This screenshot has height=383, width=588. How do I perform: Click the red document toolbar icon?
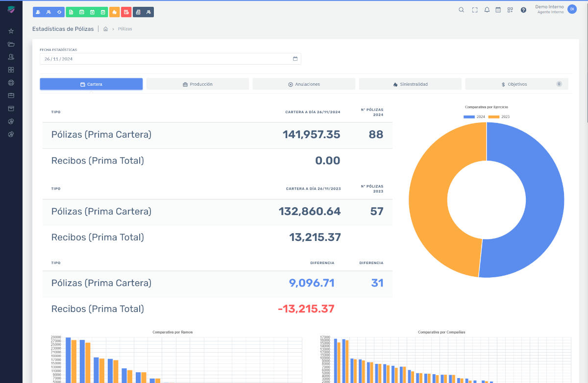pyautogui.click(x=126, y=12)
